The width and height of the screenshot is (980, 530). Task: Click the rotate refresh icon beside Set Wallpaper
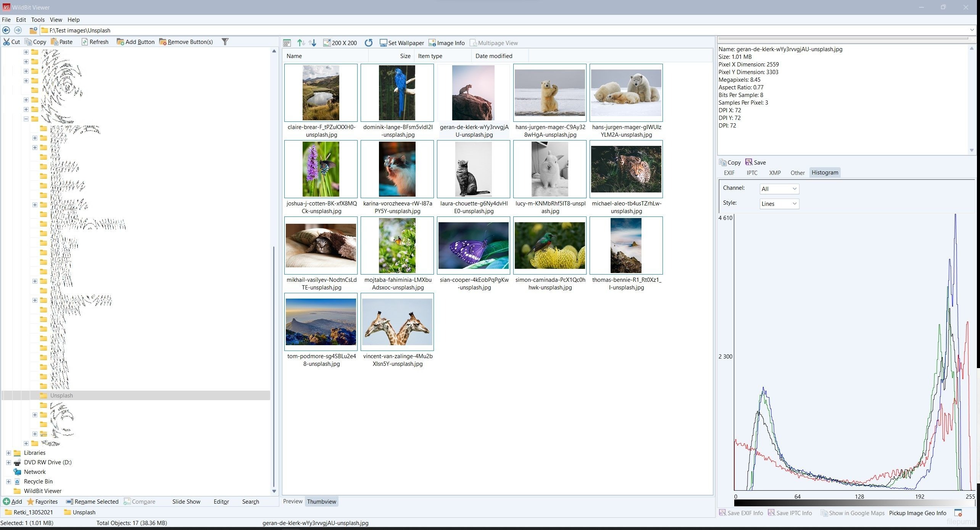[x=368, y=43]
